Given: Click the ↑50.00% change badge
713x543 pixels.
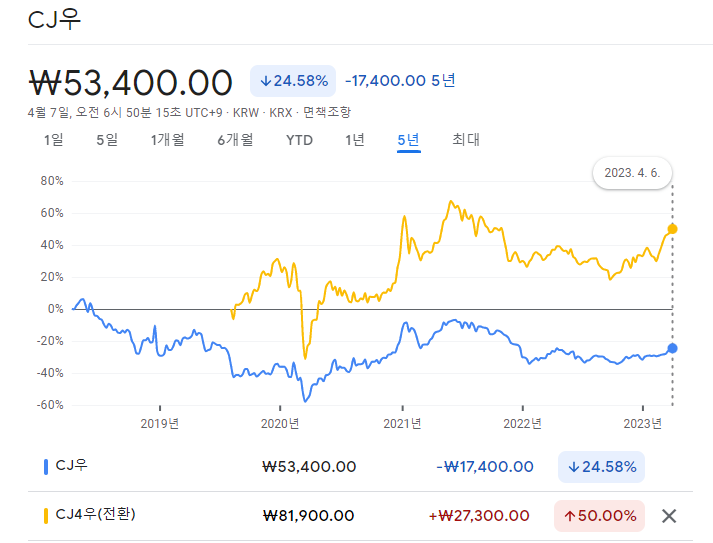Looking at the screenshot, I should point(599,516).
